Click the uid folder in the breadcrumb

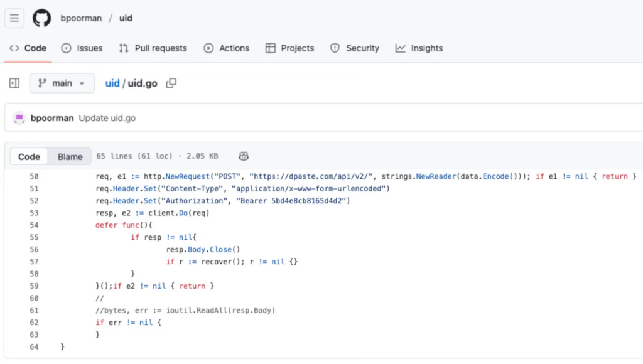coord(112,83)
